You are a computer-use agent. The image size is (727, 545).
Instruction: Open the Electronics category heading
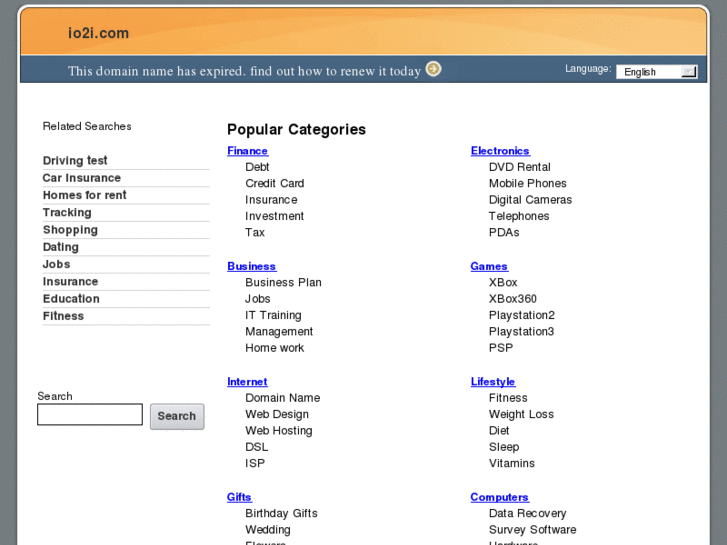pyautogui.click(x=500, y=151)
